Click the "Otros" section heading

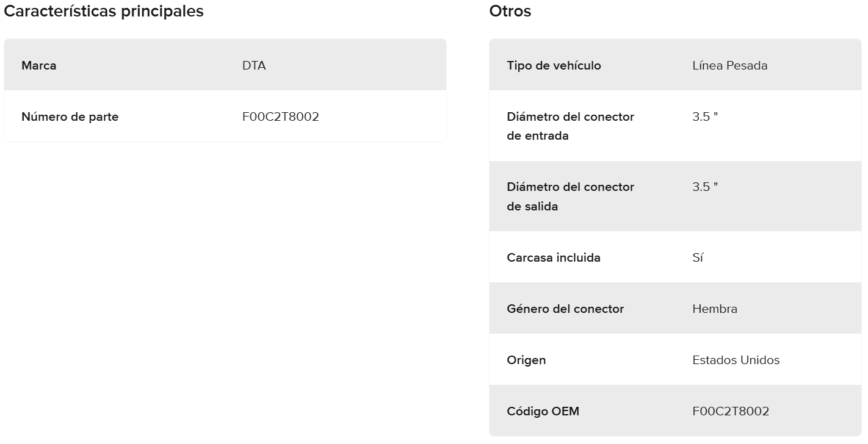click(510, 11)
